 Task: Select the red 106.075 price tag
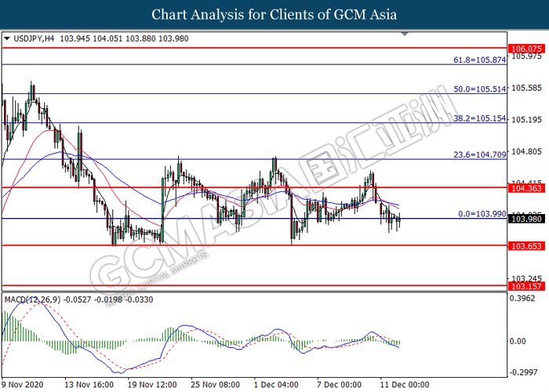pyautogui.click(x=525, y=48)
